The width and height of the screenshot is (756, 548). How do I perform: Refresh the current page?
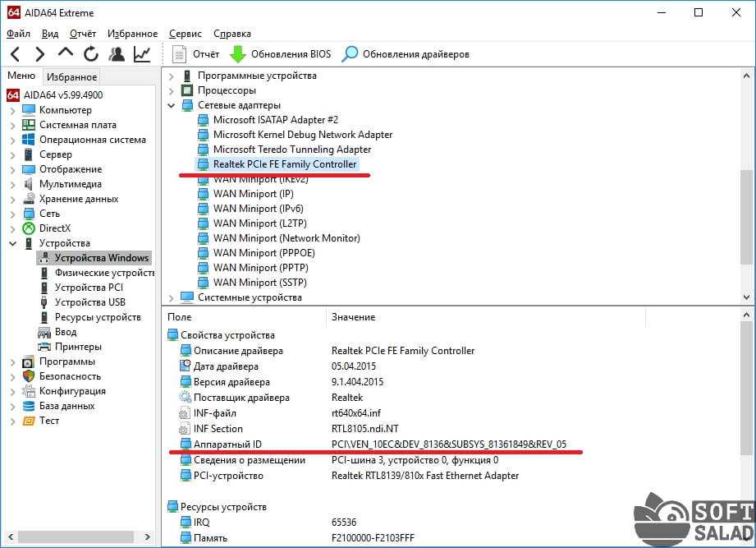(90, 54)
